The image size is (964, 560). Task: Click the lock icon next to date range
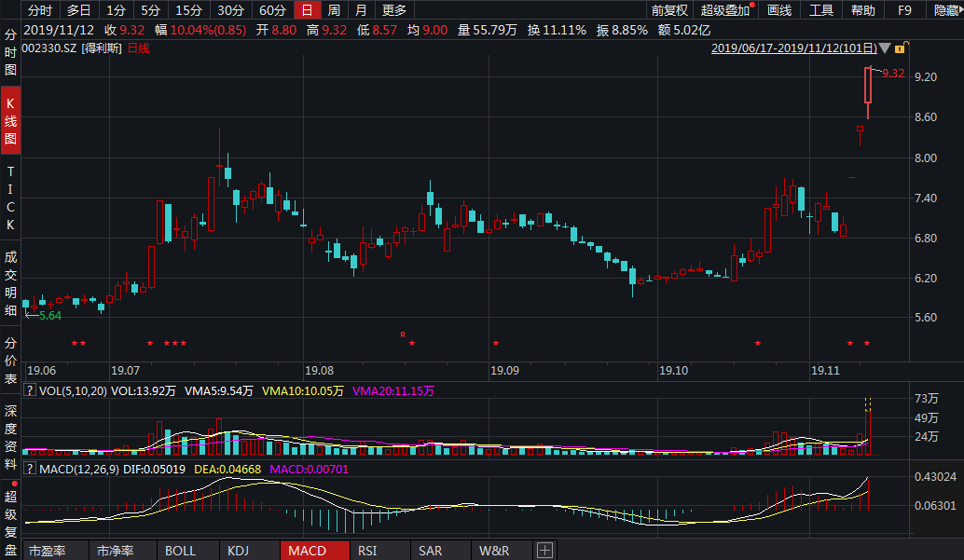[x=900, y=48]
